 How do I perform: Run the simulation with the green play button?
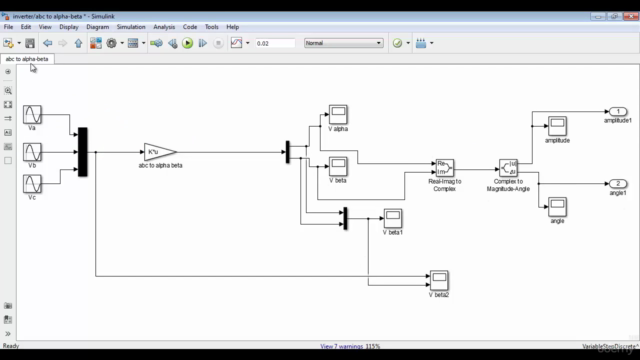point(187,43)
